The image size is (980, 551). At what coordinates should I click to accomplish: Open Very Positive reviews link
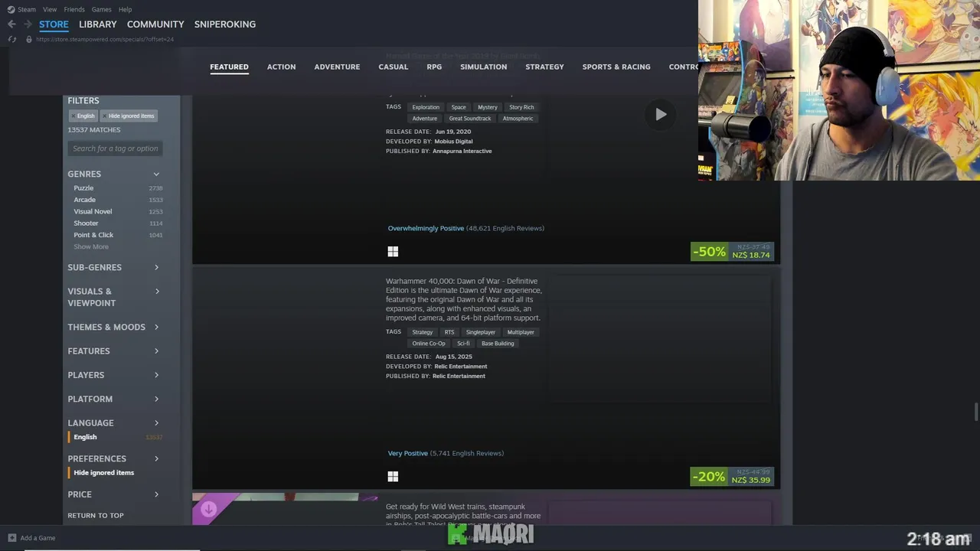[x=408, y=454]
